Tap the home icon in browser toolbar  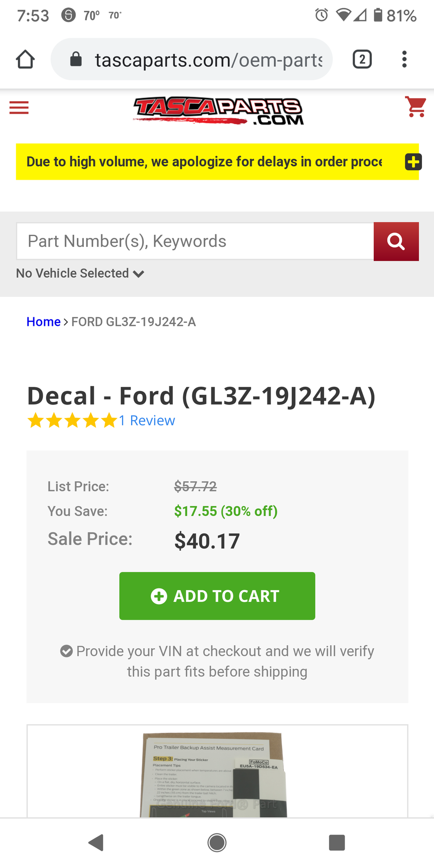pos(25,59)
